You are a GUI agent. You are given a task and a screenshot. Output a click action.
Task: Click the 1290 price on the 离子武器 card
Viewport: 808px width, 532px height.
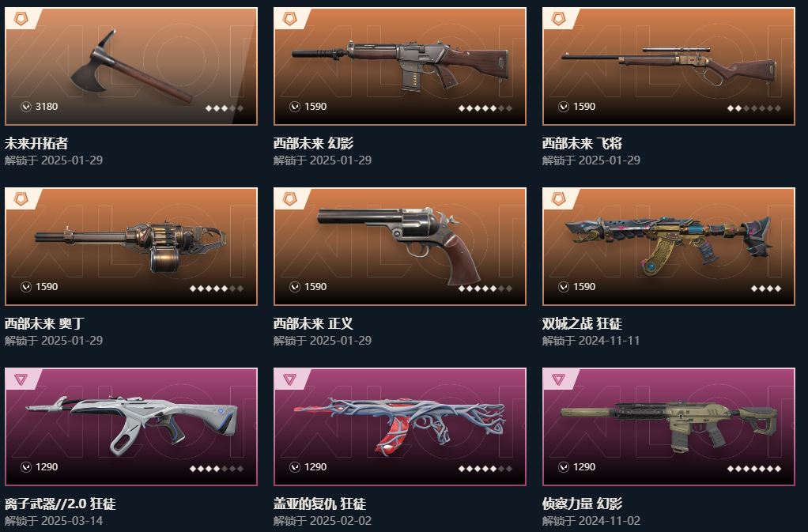tap(47, 467)
